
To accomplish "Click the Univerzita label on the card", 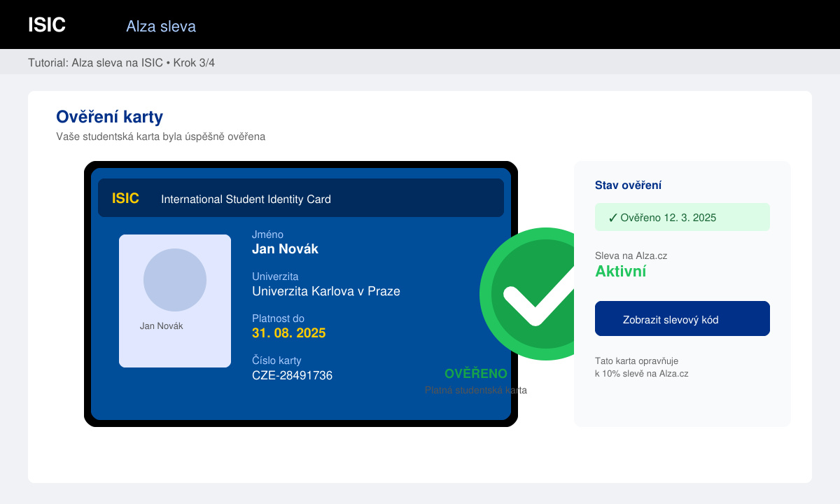I will click(275, 276).
